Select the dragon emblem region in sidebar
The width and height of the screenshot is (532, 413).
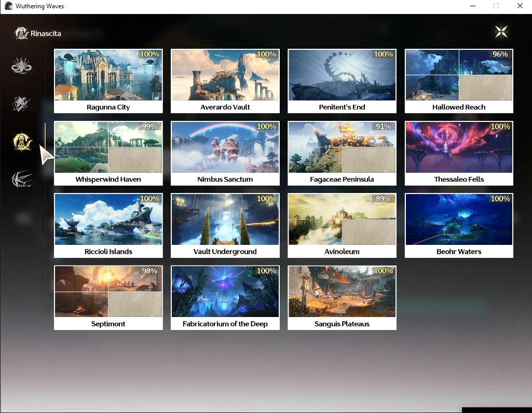coord(22,66)
